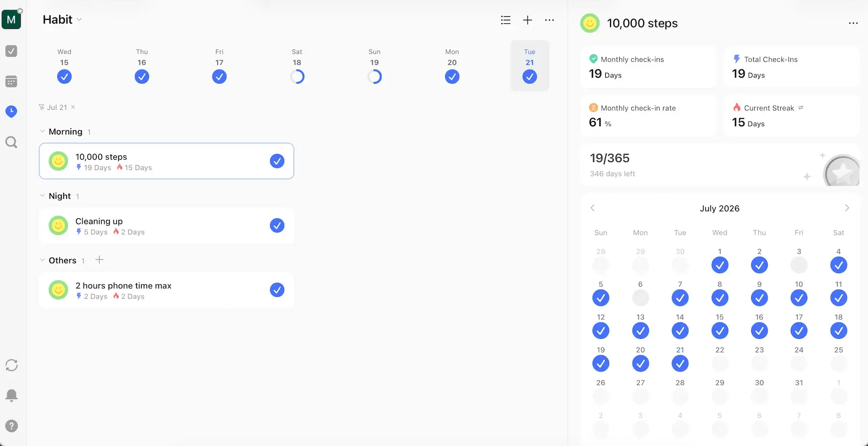The height and width of the screenshot is (446, 868).
Task: Collapse the Morning section
Action: point(42,131)
